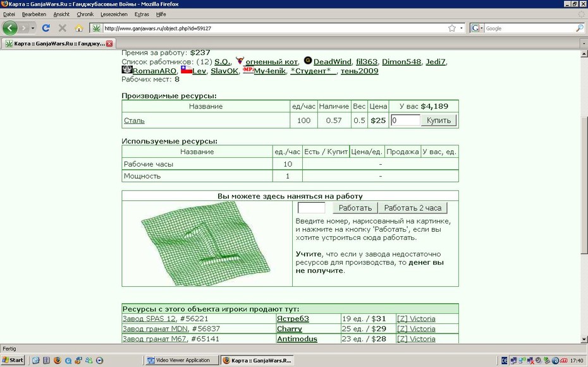Open worker profile S.Q.

(223, 62)
